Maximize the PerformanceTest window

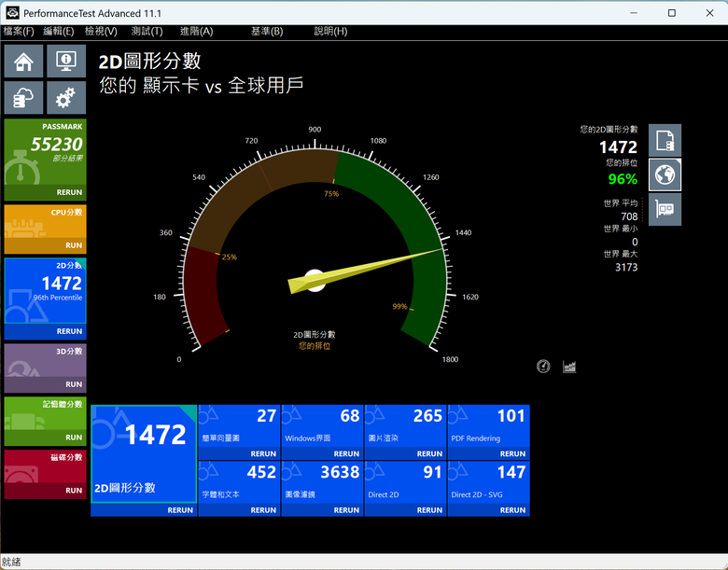pyautogui.click(x=671, y=13)
